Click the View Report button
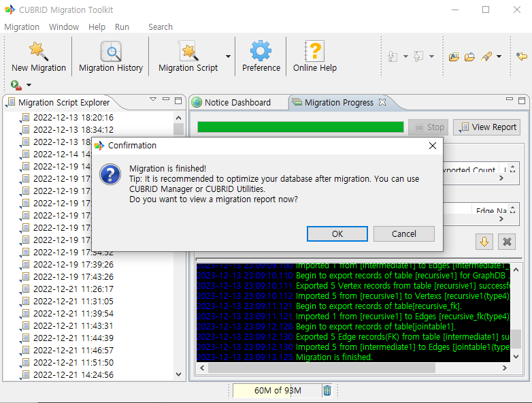Viewport: 532px width, 403px height. coord(487,127)
